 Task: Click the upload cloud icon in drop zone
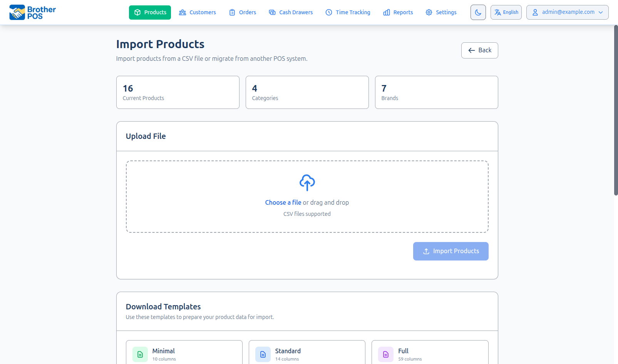pyautogui.click(x=307, y=182)
